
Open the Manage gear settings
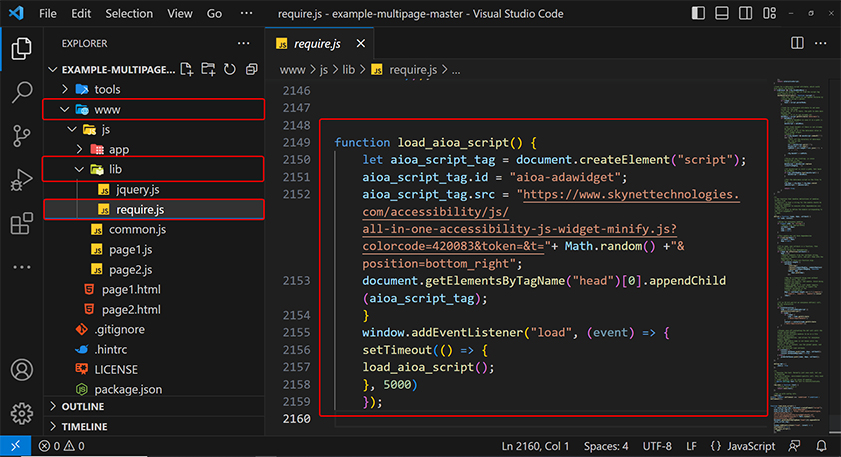21,413
